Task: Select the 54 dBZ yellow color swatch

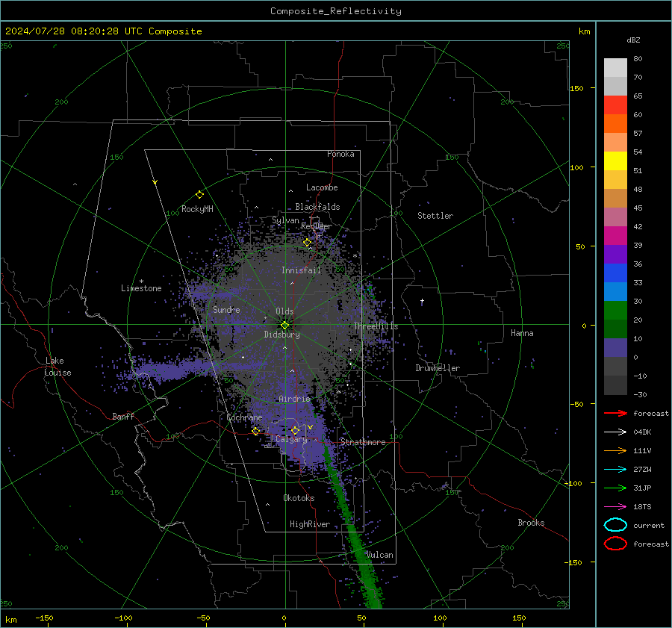Action: tap(615, 161)
